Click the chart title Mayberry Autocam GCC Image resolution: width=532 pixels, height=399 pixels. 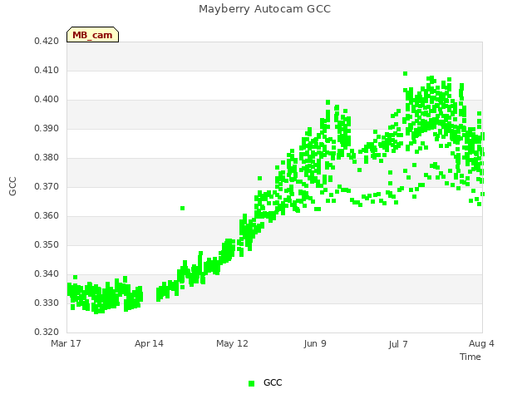pyautogui.click(x=264, y=9)
